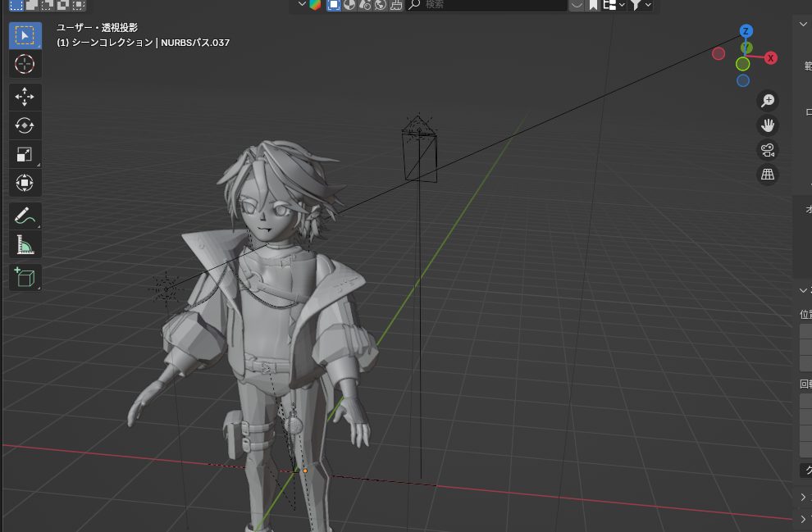
Task: Select the Scale tool
Action: (25, 154)
